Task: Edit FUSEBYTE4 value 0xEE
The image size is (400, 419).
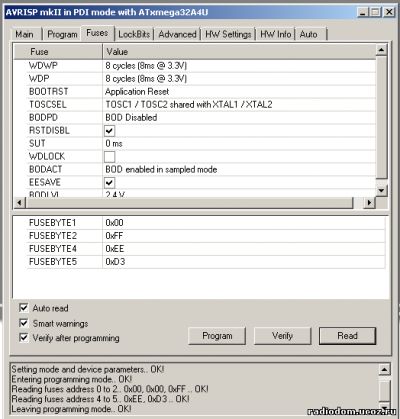Action: tap(244, 249)
